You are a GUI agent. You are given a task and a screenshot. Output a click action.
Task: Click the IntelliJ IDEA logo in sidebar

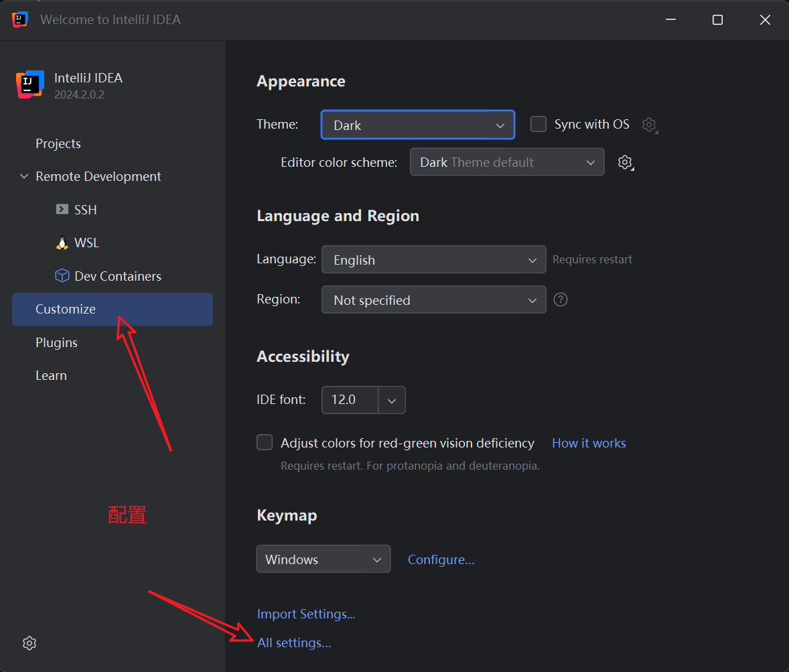click(30, 85)
